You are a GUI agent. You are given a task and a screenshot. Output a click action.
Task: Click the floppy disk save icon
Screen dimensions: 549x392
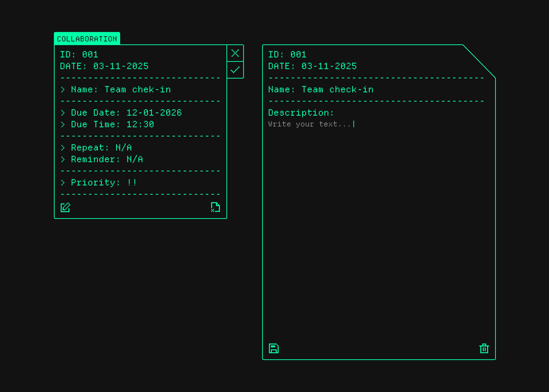274,348
